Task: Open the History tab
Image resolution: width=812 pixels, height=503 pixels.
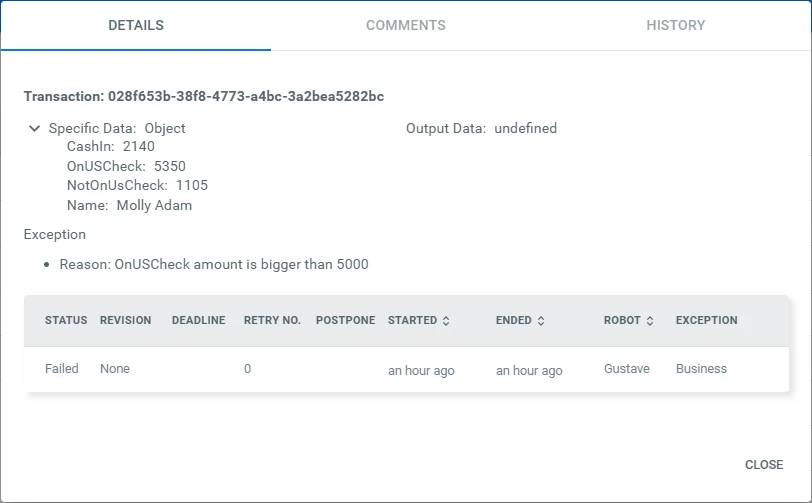Action: 675,25
